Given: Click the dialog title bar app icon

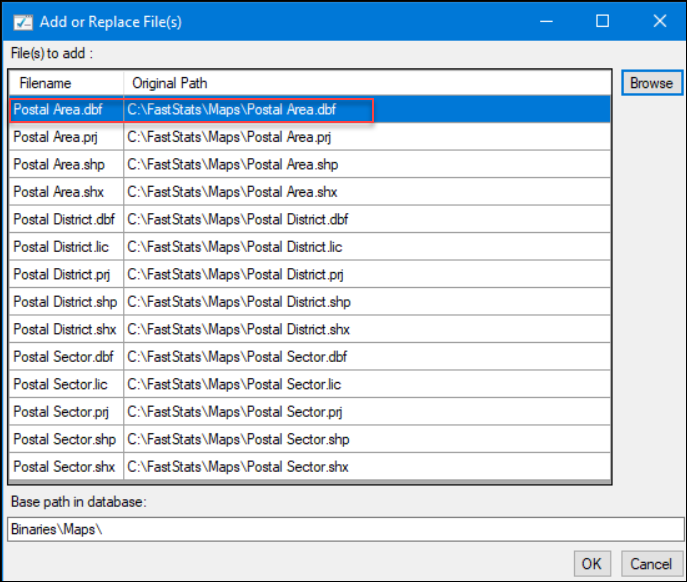Looking at the screenshot, I should [23, 22].
